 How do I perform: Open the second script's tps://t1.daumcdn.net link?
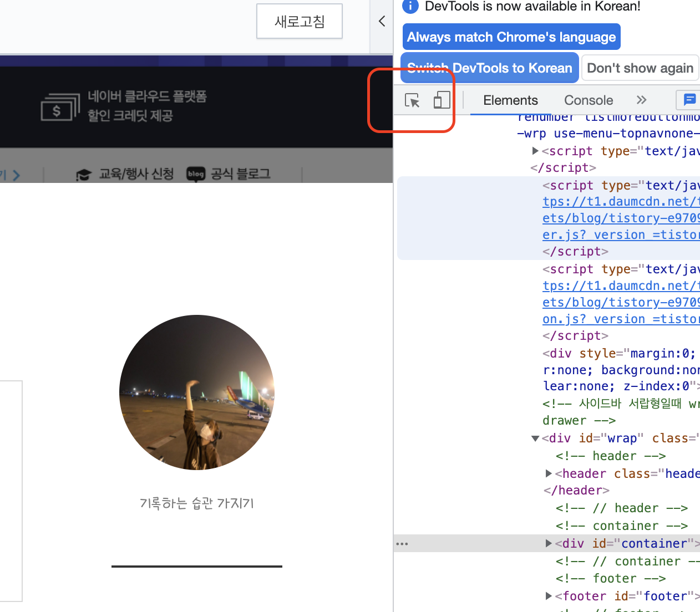[621, 285]
